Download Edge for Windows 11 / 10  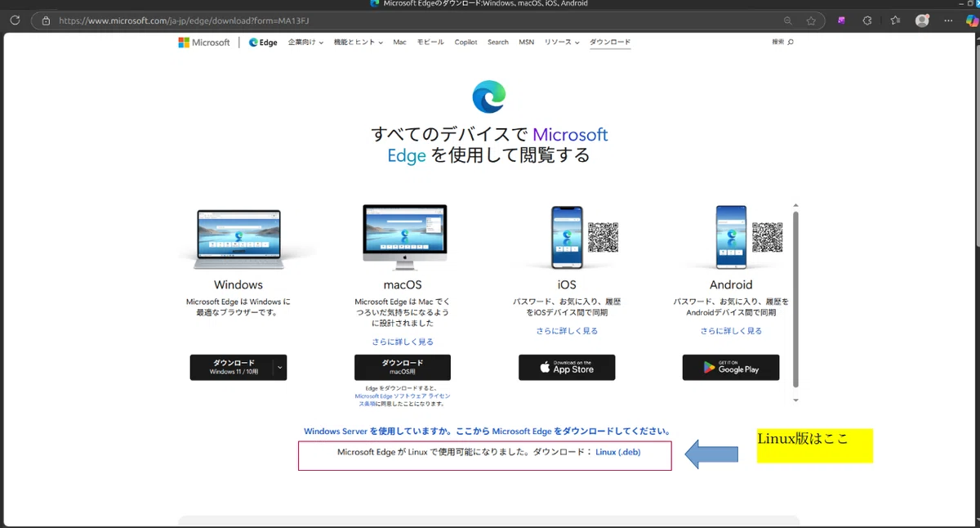pos(233,368)
